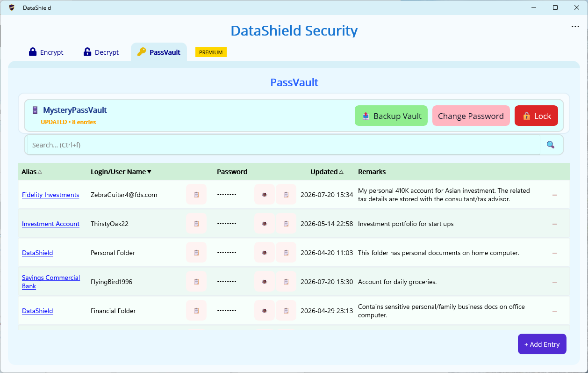The width and height of the screenshot is (588, 373).
Task: Copy the Personal Folder login name
Action: tap(196, 252)
